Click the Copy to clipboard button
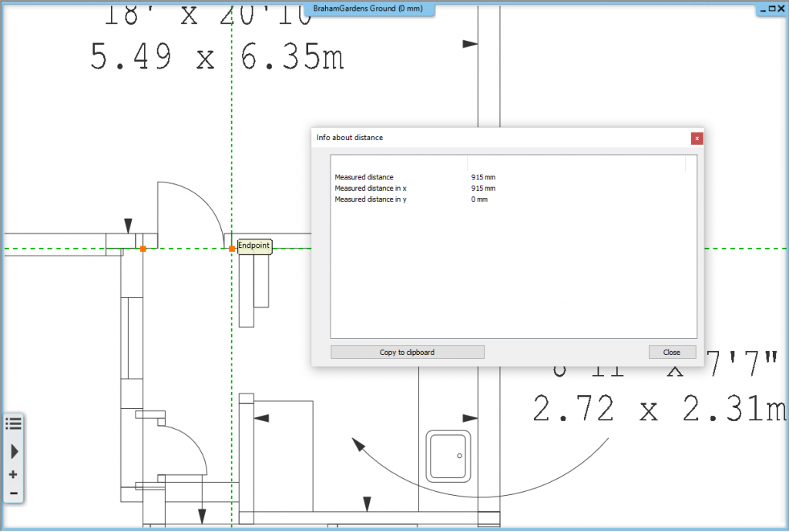789x532 pixels. tap(407, 352)
